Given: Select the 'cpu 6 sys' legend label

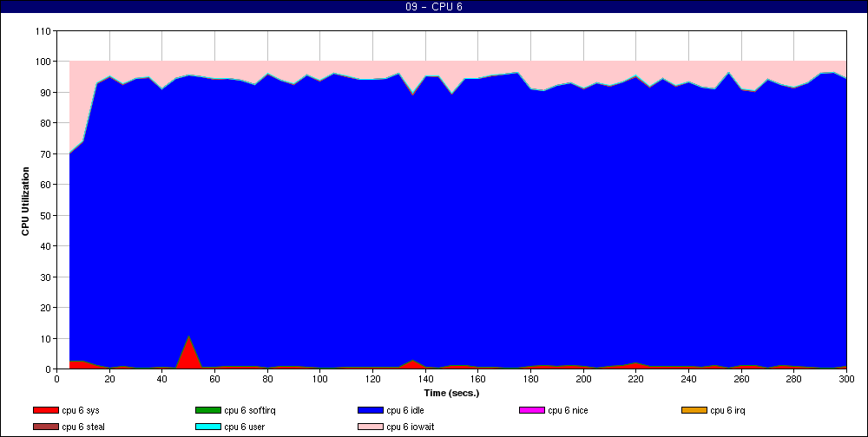Looking at the screenshot, I should tap(81, 410).
